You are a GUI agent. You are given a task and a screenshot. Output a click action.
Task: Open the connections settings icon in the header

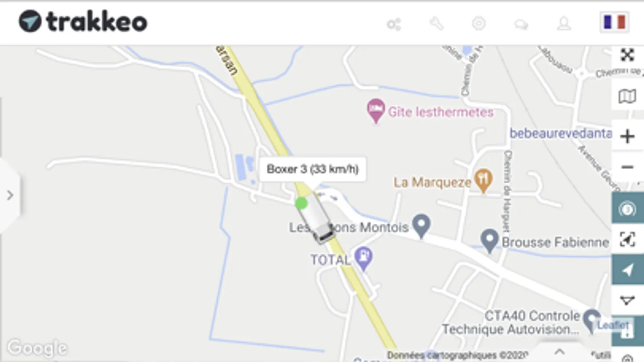pos(394,24)
